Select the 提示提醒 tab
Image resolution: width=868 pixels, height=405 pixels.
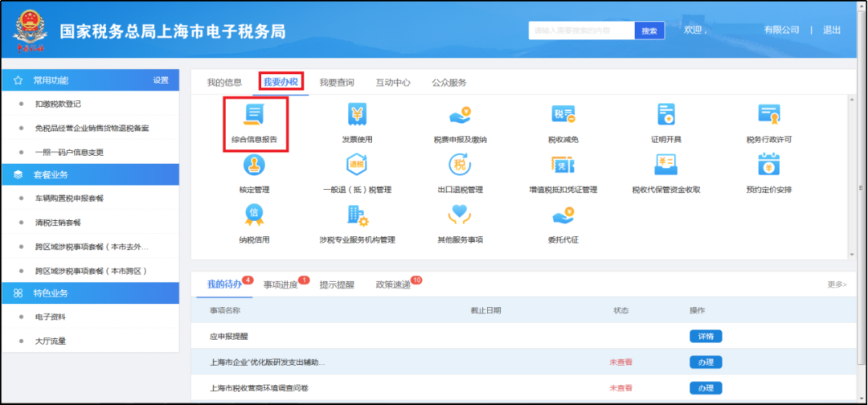point(337,285)
